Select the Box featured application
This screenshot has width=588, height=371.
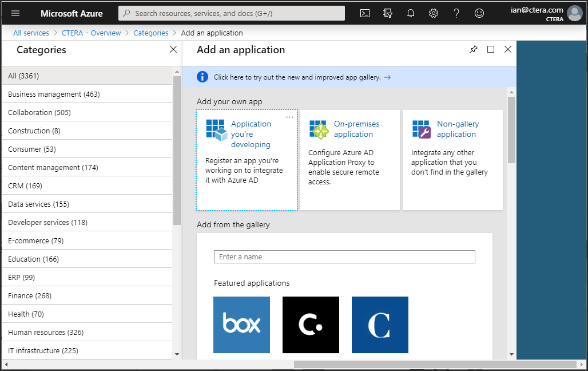(241, 325)
